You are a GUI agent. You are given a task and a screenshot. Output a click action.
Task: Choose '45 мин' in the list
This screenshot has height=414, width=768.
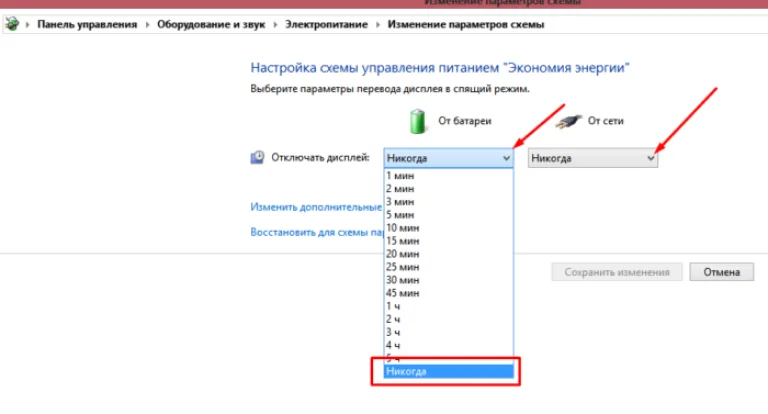448,293
